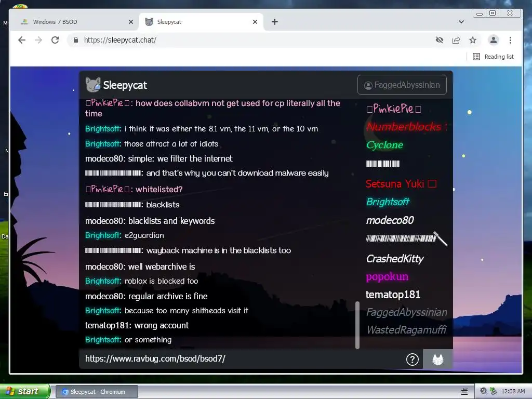
Task: Click the Sleepycat cat logo
Action: click(93, 85)
